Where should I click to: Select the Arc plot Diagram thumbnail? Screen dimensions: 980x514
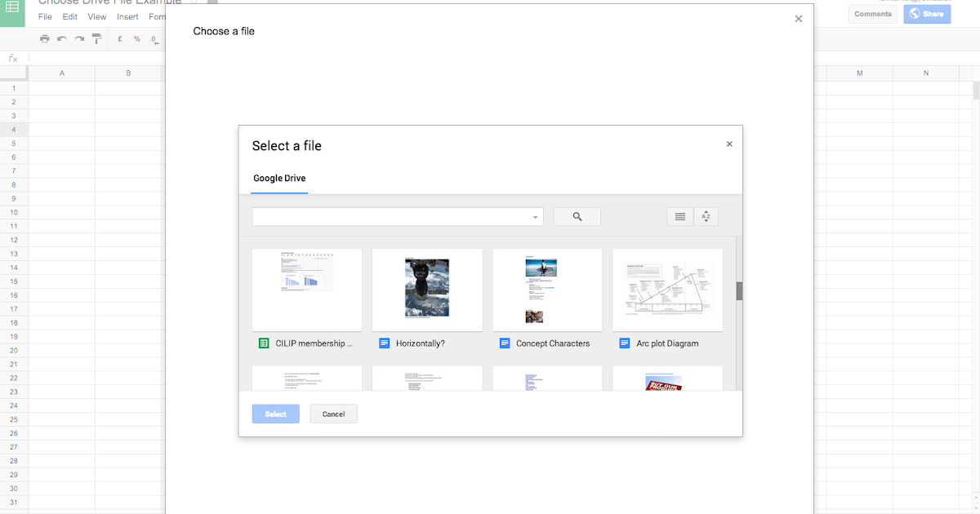tap(667, 290)
